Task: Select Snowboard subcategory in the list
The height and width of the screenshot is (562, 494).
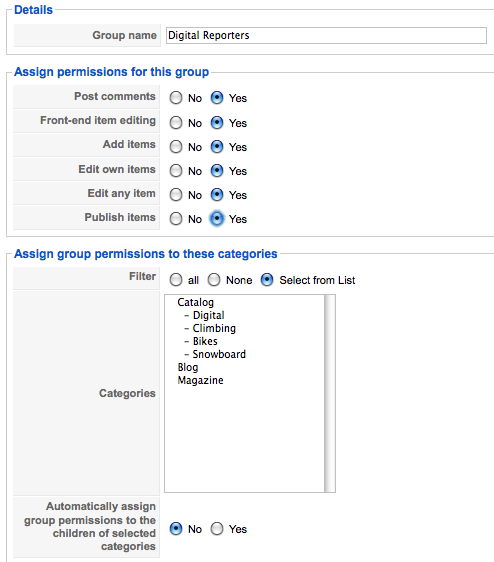Action: coord(219,354)
